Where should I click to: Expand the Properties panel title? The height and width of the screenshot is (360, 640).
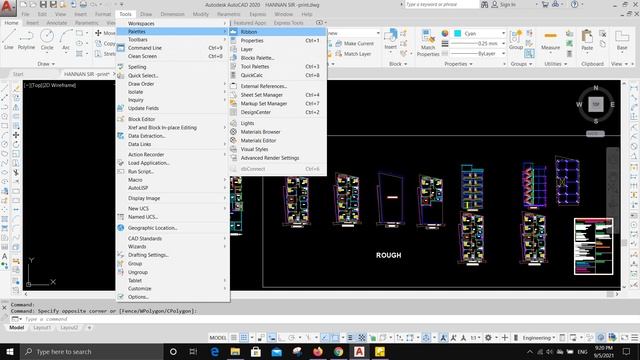[x=458, y=64]
